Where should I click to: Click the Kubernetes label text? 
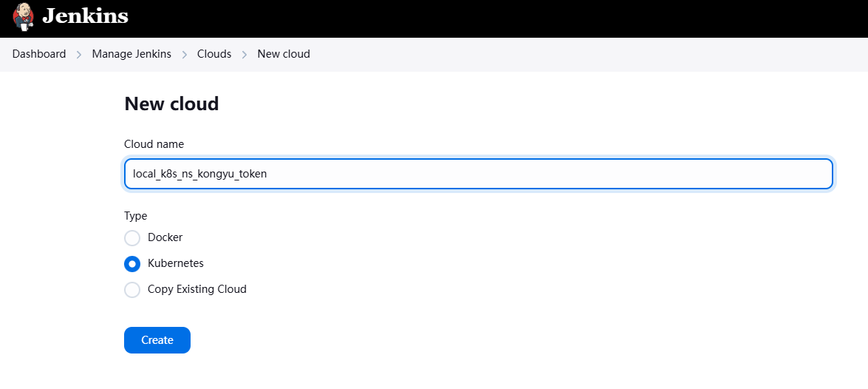(x=176, y=263)
